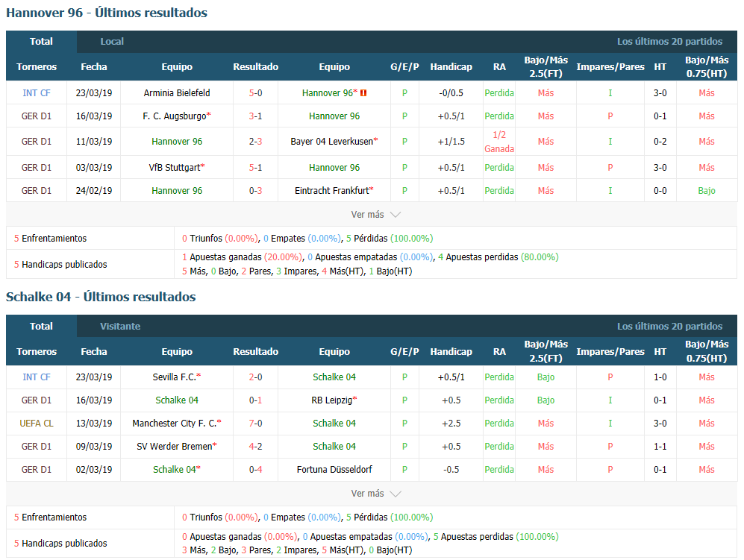Open Manchester City F. C. team link
The width and height of the screenshot is (744, 560).
click(x=175, y=424)
